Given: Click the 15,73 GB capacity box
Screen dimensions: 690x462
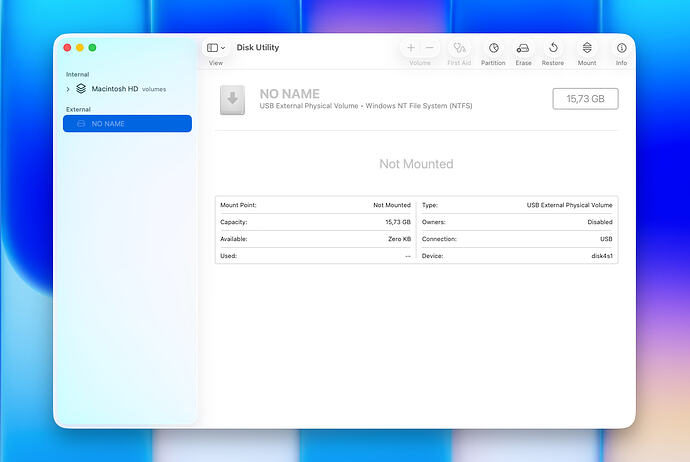Looking at the screenshot, I should [x=585, y=99].
